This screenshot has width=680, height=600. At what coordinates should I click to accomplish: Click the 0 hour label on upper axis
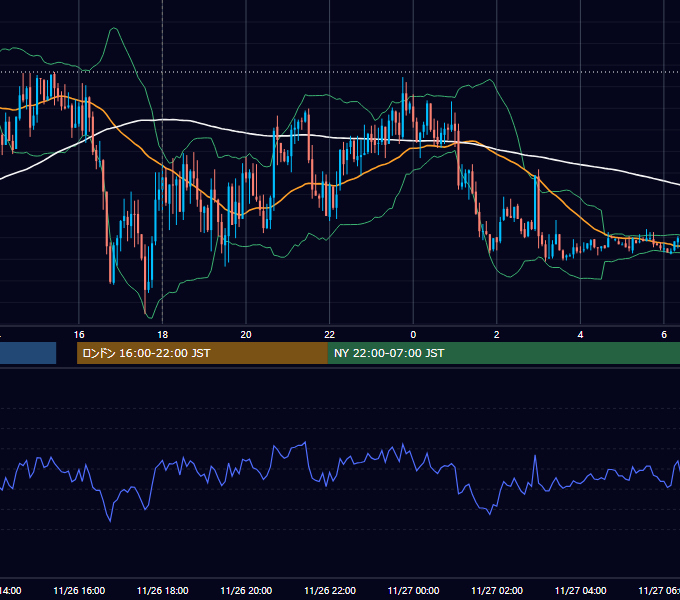coord(413,335)
